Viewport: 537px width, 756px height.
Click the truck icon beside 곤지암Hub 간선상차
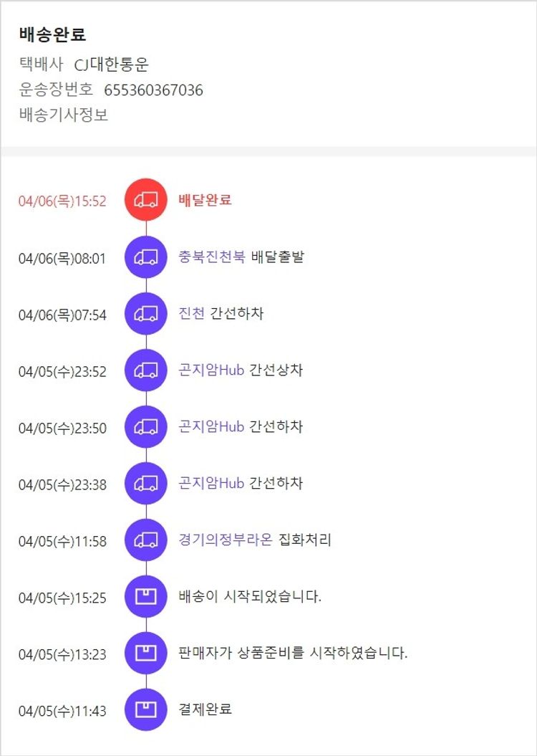tap(146, 370)
